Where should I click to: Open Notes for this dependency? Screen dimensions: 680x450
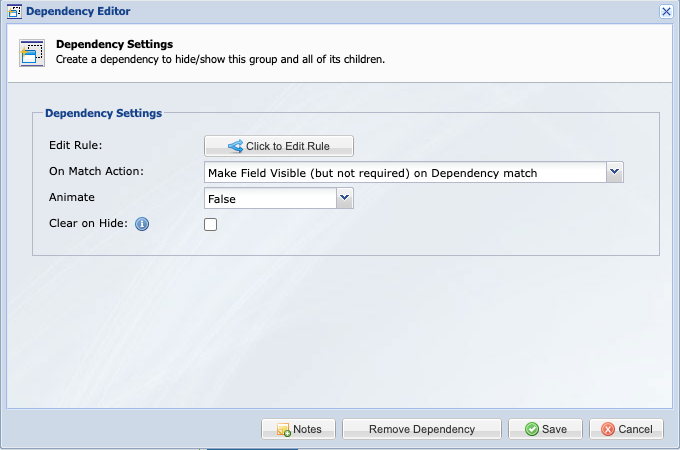[298, 429]
